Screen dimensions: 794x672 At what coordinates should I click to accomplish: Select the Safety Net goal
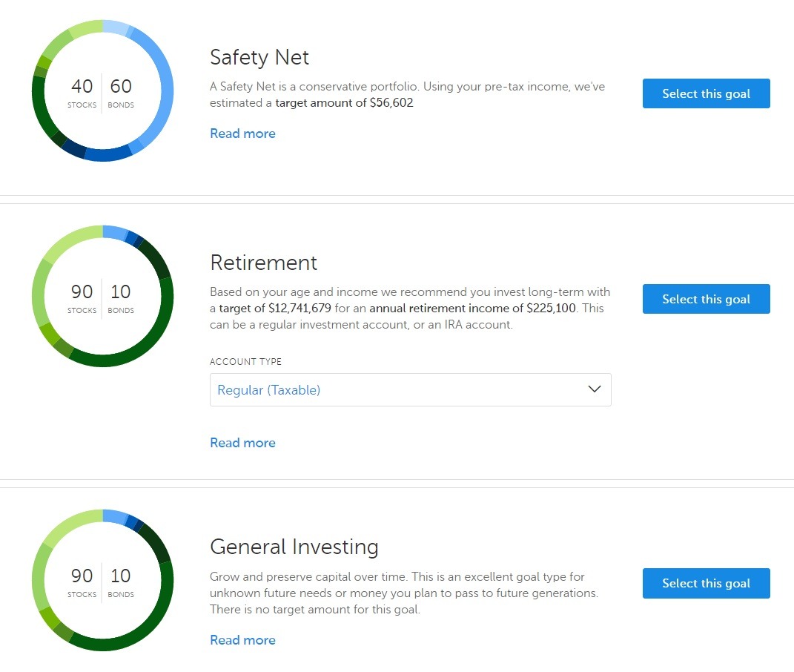(706, 93)
